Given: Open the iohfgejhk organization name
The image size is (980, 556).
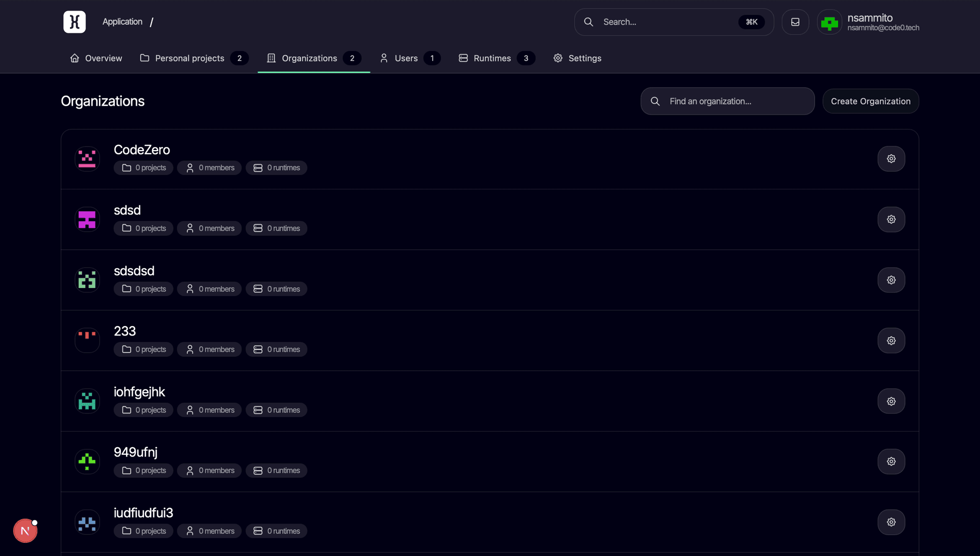Looking at the screenshot, I should pos(139,392).
